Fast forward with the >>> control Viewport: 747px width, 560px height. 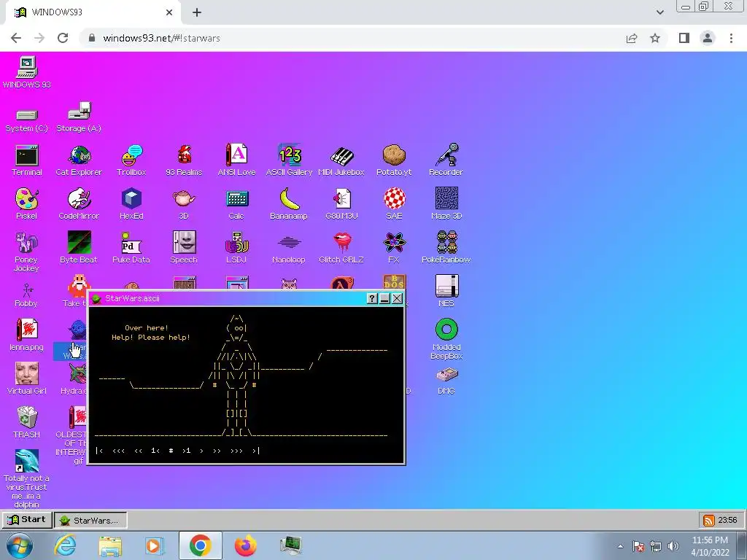click(x=236, y=451)
